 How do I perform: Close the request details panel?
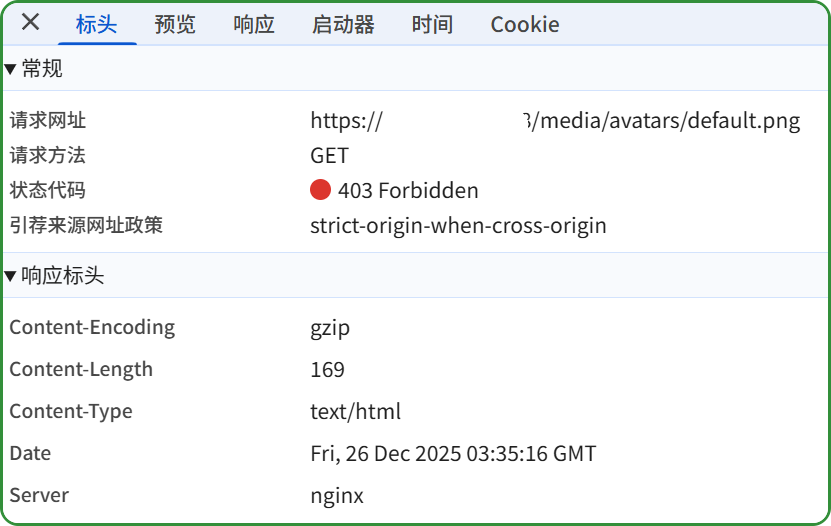click(31, 23)
